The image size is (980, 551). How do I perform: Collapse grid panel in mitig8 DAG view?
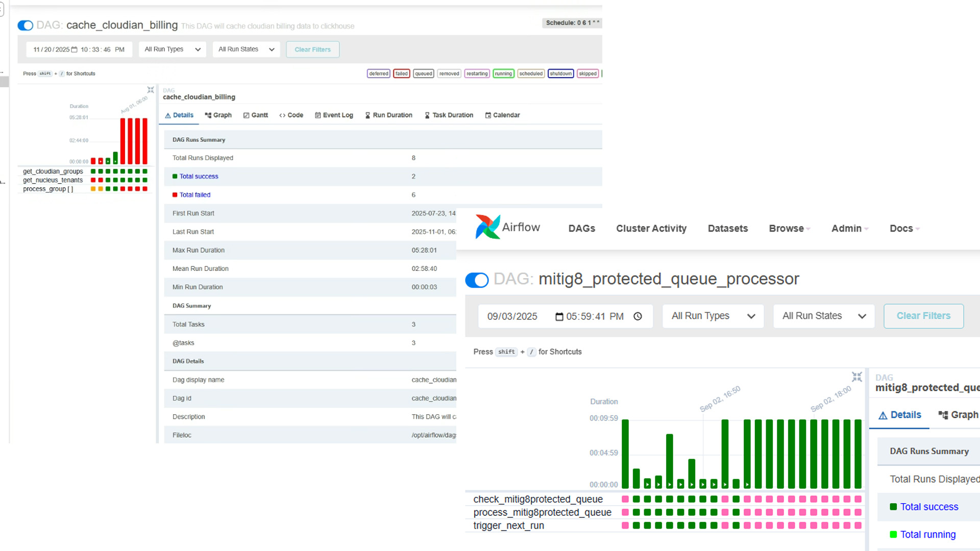(856, 377)
